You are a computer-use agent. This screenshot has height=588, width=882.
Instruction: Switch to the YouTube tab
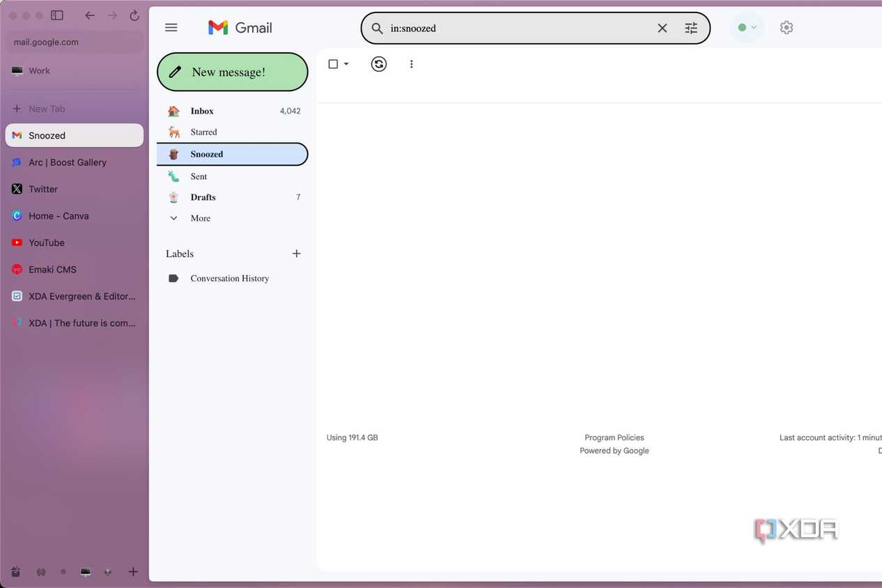(75, 242)
